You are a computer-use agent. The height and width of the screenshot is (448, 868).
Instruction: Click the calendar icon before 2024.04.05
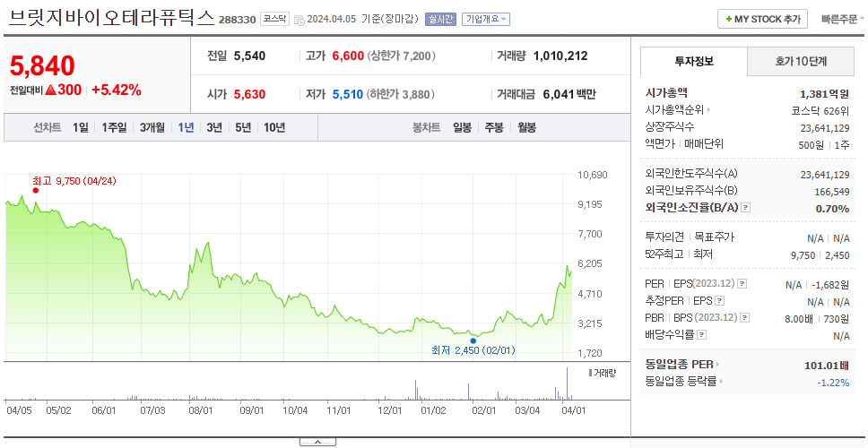pos(299,20)
